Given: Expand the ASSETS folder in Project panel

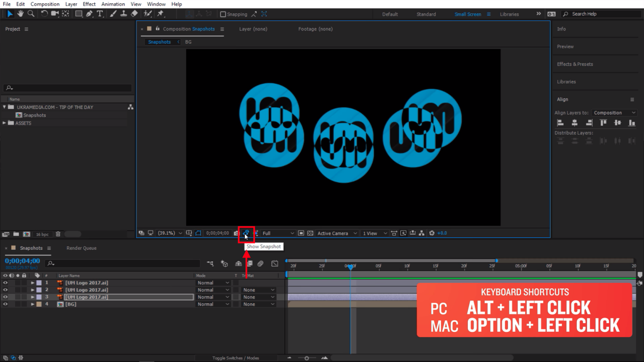Looking at the screenshot, I should point(5,123).
